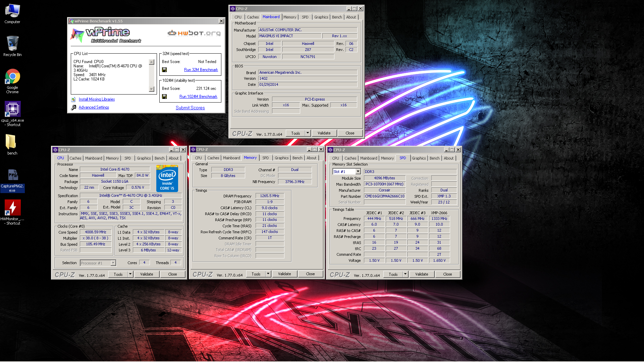
Task: Click the DRAM Frequency 1265.5 MHz field
Action: 270,196
